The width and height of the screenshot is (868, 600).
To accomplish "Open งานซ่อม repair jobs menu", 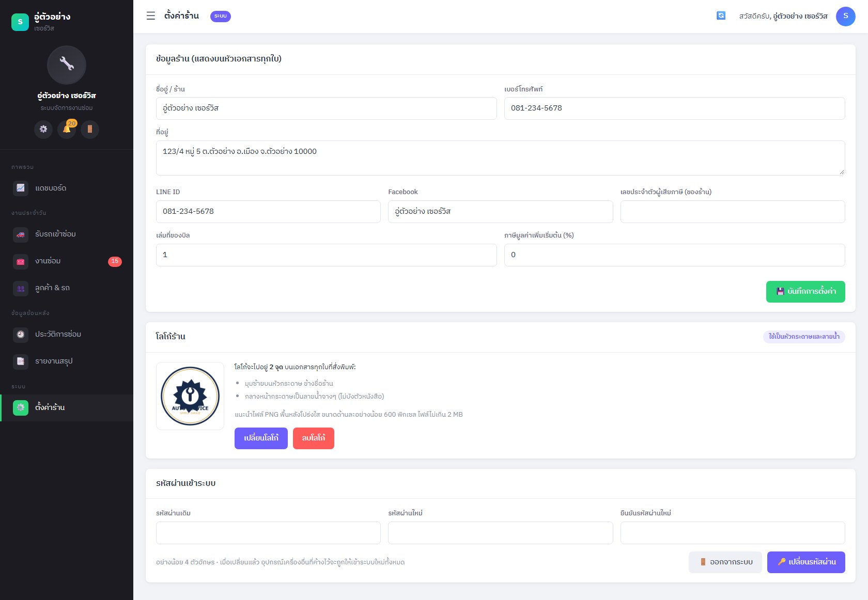I will coord(67,261).
